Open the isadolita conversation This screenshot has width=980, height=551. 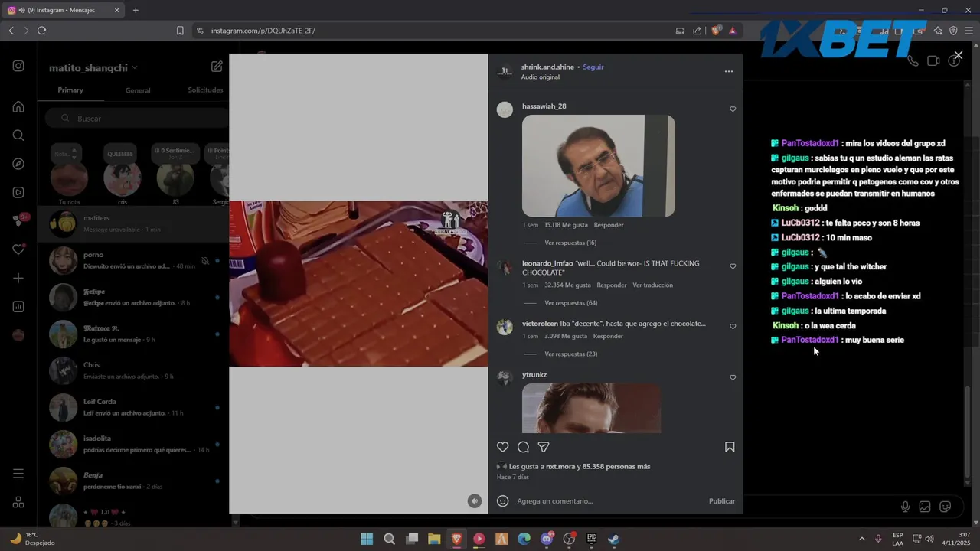coord(134,444)
